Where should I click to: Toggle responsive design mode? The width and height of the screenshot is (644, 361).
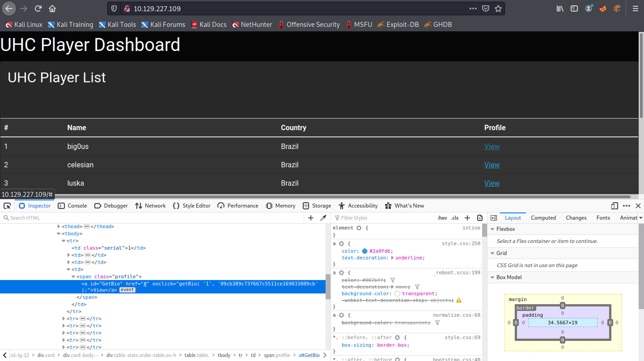click(x=614, y=206)
